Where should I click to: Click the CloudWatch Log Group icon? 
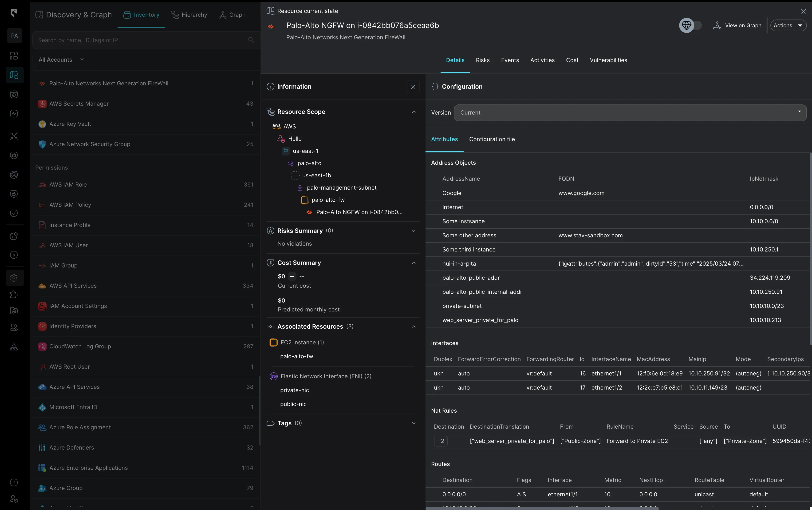click(42, 347)
